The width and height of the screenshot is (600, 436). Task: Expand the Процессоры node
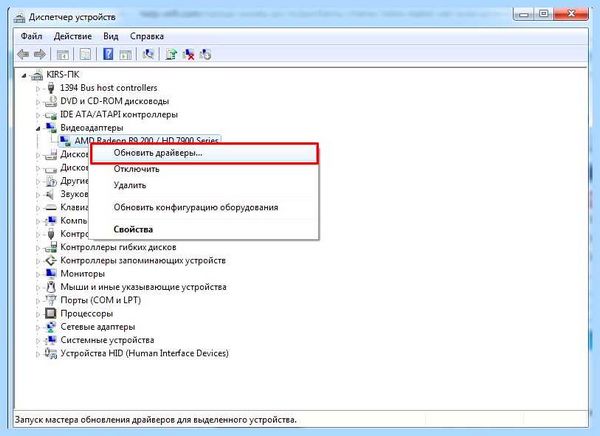click(x=38, y=314)
